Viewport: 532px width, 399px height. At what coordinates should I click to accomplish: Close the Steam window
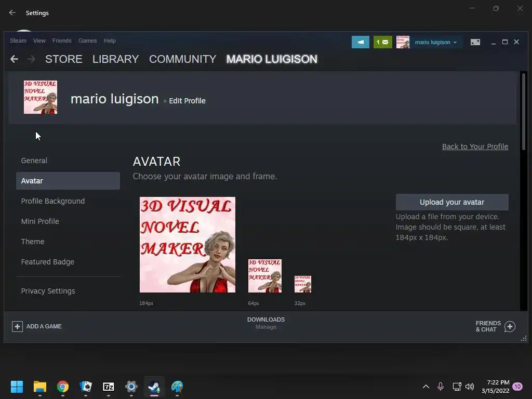(516, 42)
